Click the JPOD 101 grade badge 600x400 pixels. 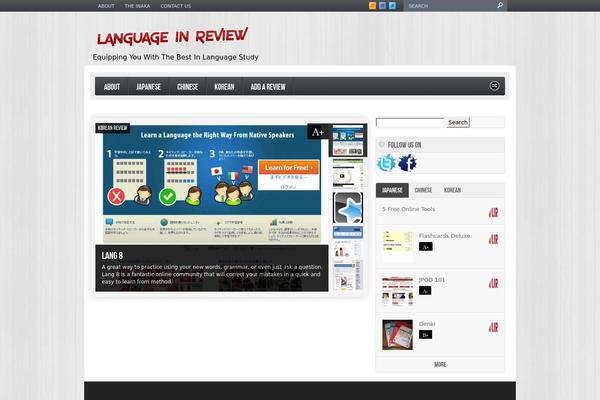425,291
